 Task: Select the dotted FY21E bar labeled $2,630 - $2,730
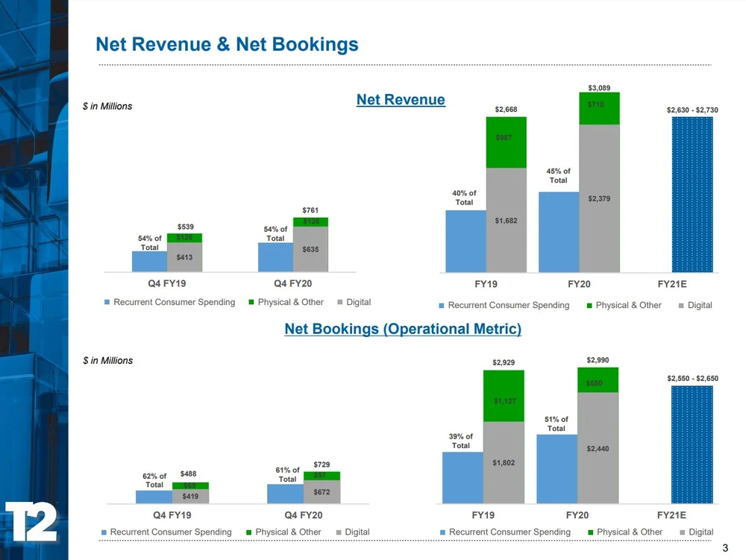click(x=692, y=195)
